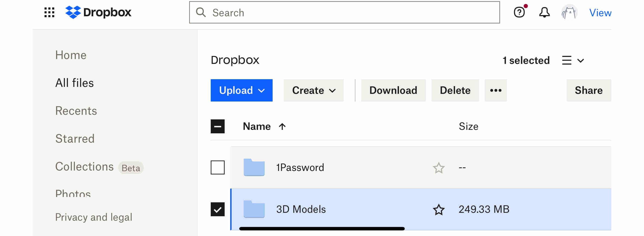
Task: Check the 1Password folder checkbox
Action: pos(217,167)
